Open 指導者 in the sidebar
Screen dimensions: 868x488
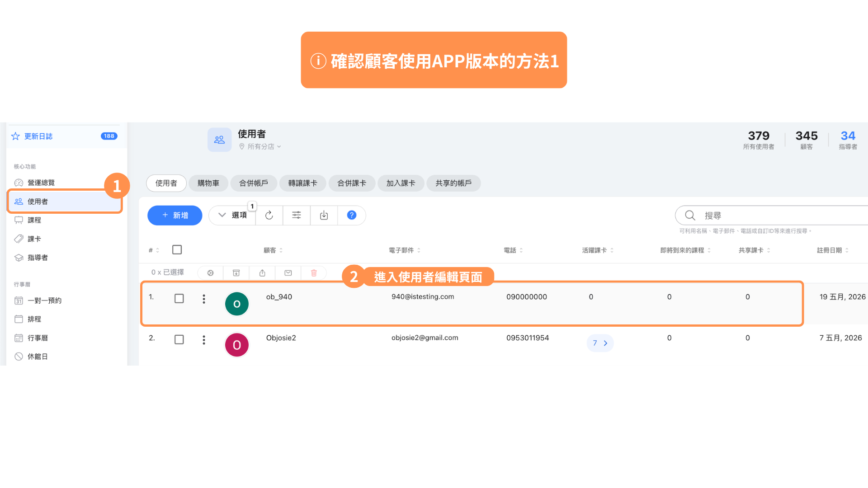(x=38, y=258)
